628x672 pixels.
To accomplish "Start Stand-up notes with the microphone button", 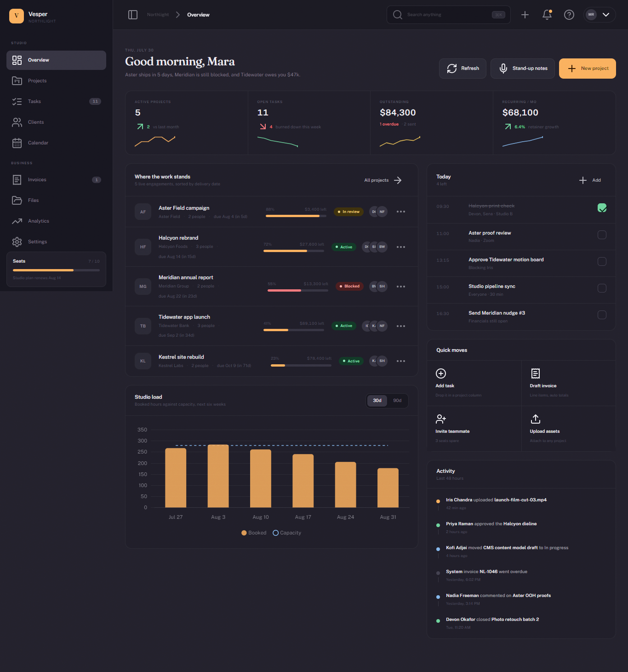I will point(523,69).
